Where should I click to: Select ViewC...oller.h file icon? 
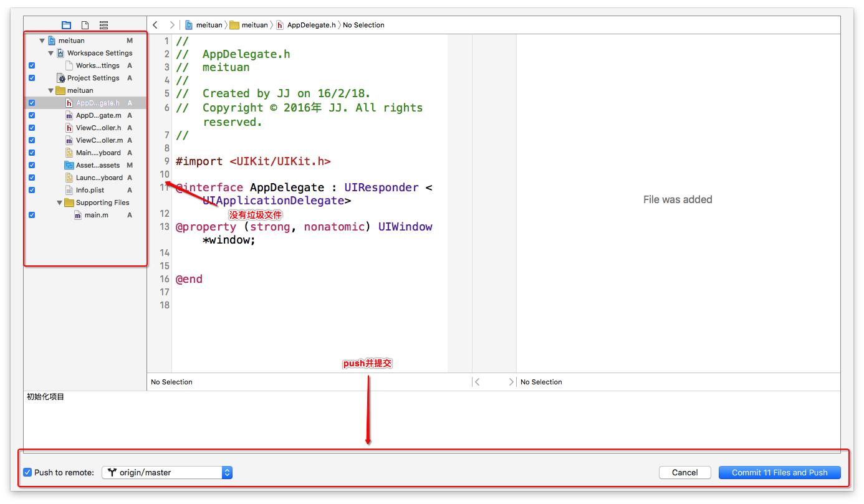[x=69, y=128]
